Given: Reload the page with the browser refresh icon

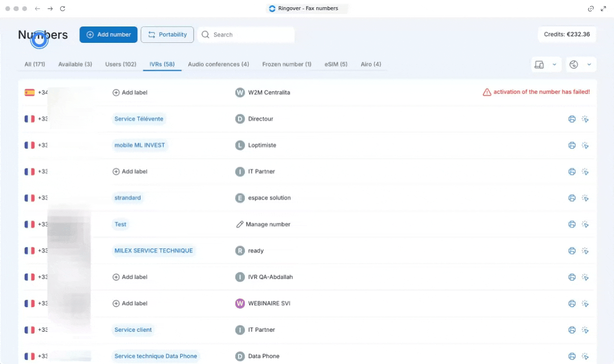Looking at the screenshot, I should click(x=63, y=9).
